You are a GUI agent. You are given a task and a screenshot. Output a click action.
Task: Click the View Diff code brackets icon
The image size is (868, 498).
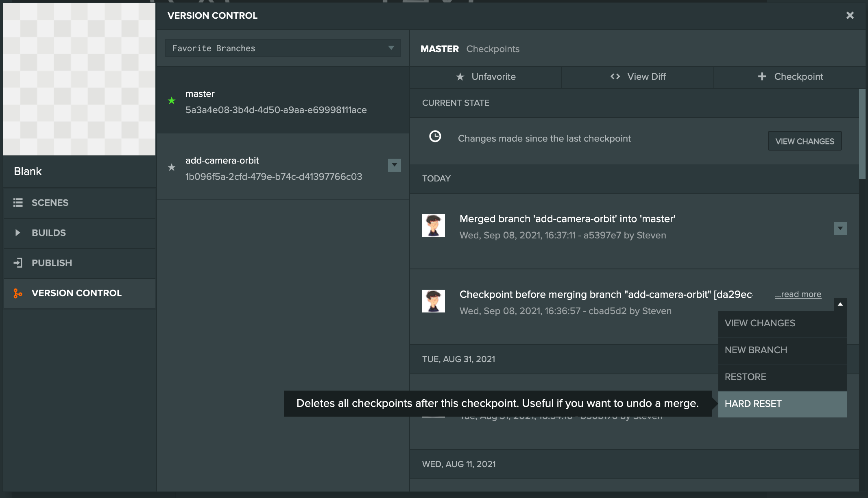pyautogui.click(x=615, y=76)
